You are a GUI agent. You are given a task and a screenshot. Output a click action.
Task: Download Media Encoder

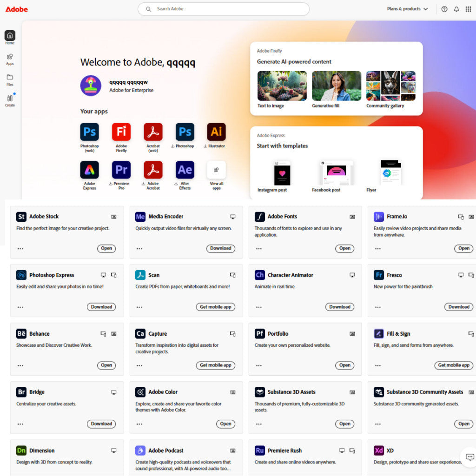point(221,248)
